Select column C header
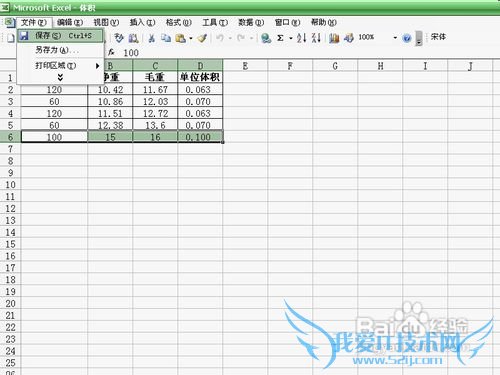Viewport: 500px width, 375px height. [155, 66]
